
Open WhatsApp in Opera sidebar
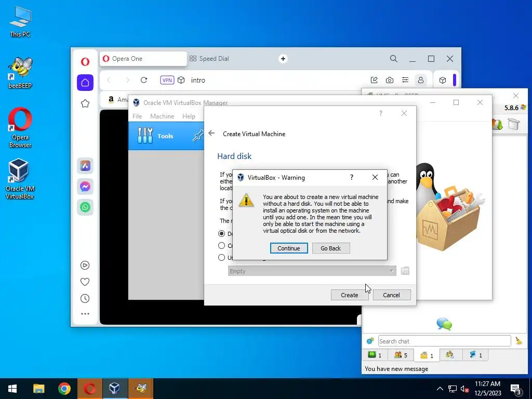85,207
